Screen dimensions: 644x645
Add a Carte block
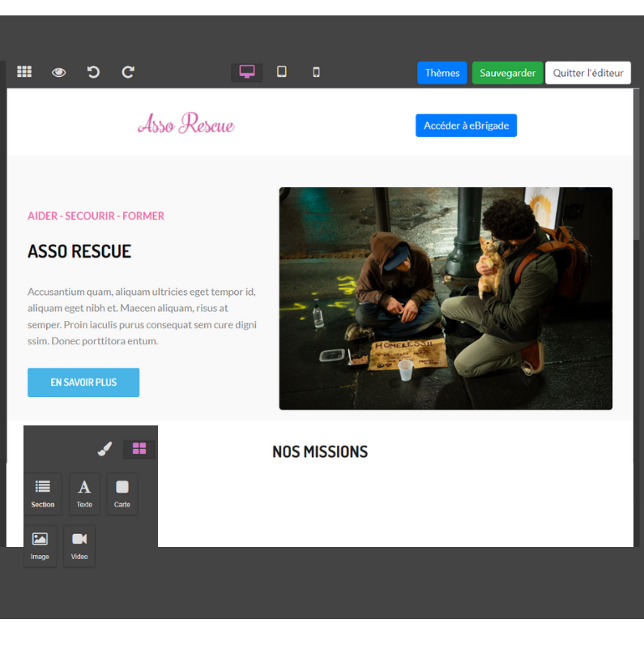[122, 493]
